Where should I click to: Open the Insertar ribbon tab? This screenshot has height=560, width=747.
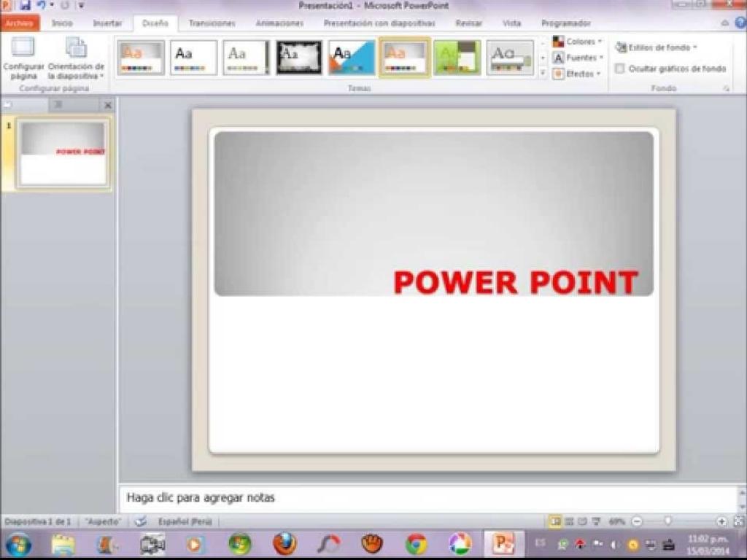click(x=107, y=23)
